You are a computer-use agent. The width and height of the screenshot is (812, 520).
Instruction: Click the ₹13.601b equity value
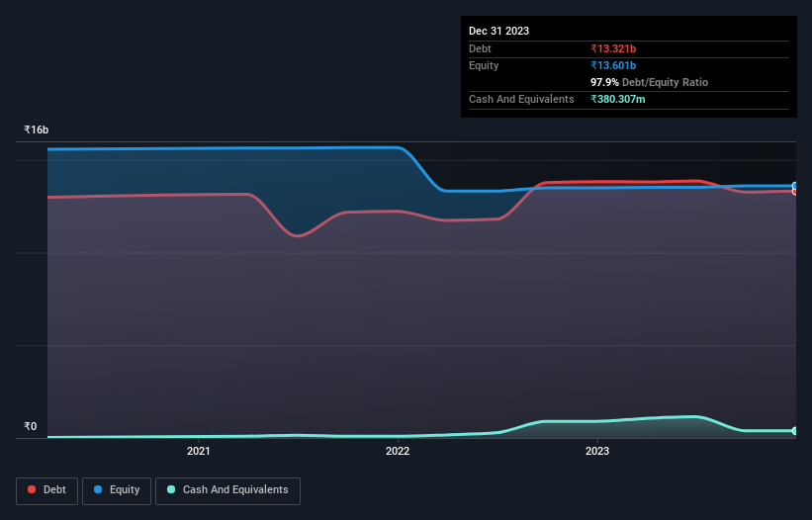pos(613,65)
